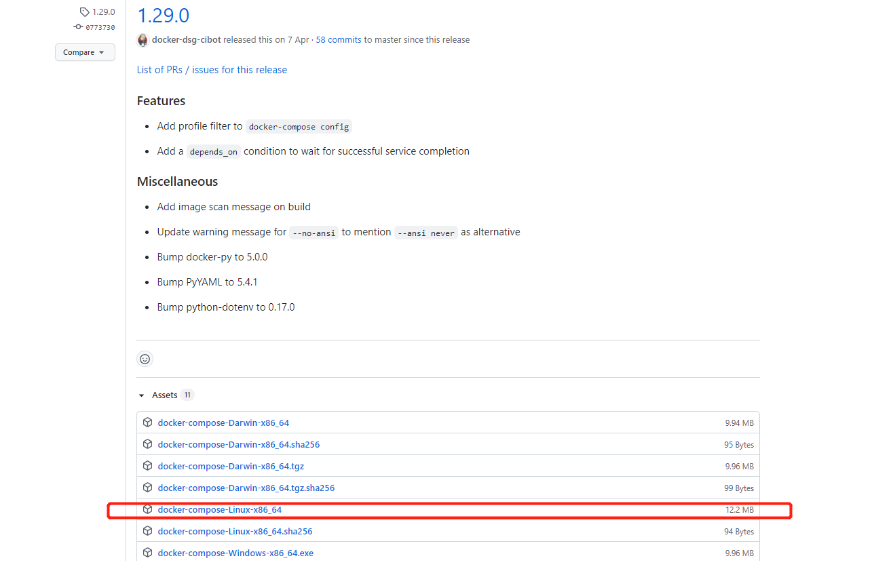Click the 9.94 MB size value
The image size is (874, 588).
click(x=740, y=423)
